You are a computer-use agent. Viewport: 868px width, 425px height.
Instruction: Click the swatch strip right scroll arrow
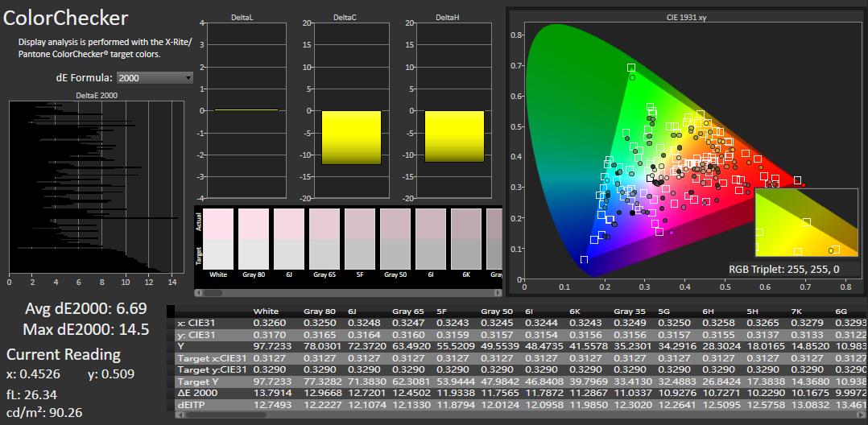(x=498, y=293)
